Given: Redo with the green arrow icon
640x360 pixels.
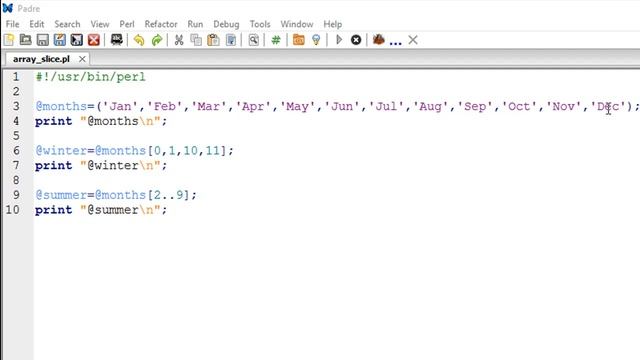Looking at the screenshot, I should click(157, 40).
